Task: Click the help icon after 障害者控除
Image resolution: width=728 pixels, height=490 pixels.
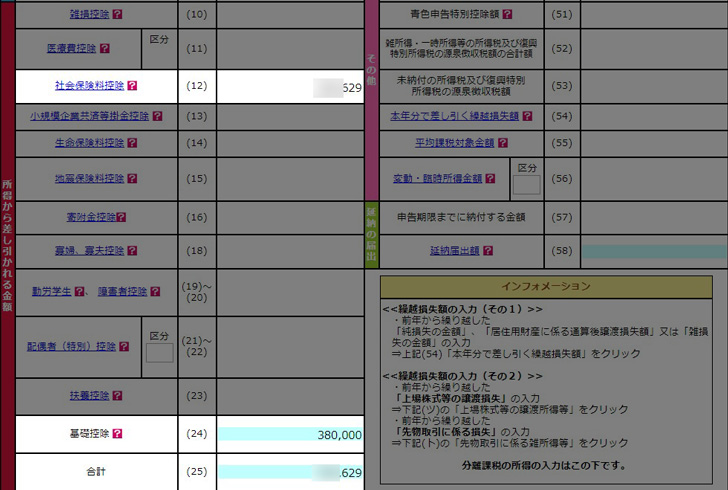Action: 155,292
